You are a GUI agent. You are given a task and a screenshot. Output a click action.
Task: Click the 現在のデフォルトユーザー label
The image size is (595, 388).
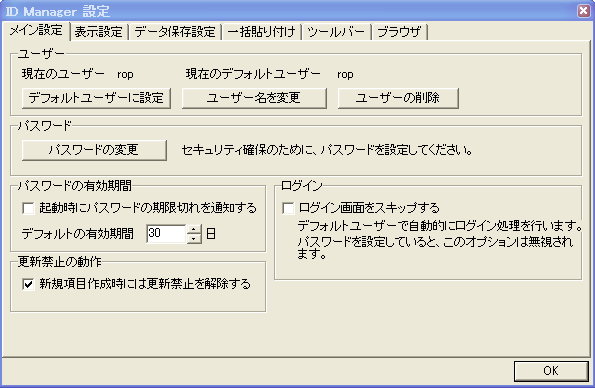click(253, 74)
